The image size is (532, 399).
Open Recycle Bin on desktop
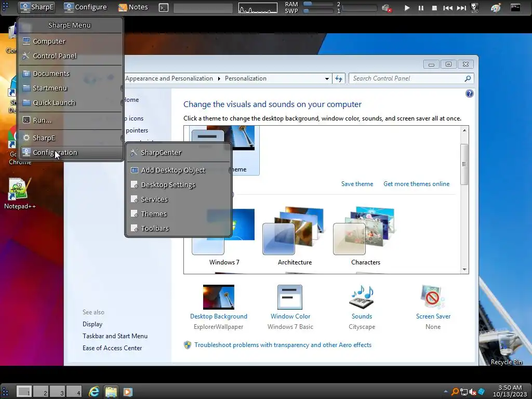pos(506,350)
